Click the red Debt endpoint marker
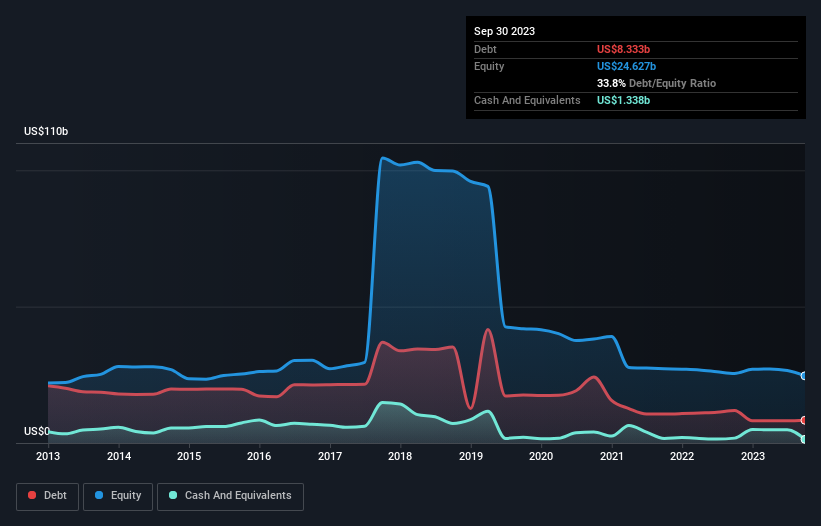 [x=804, y=420]
